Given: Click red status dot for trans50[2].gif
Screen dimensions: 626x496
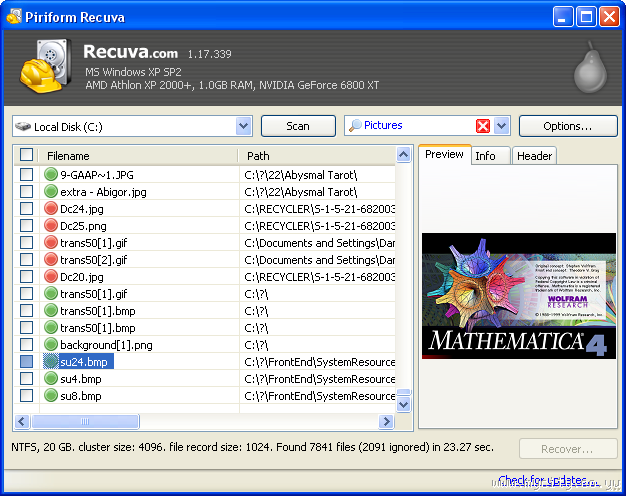Looking at the screenshot, I should (51, 260).
